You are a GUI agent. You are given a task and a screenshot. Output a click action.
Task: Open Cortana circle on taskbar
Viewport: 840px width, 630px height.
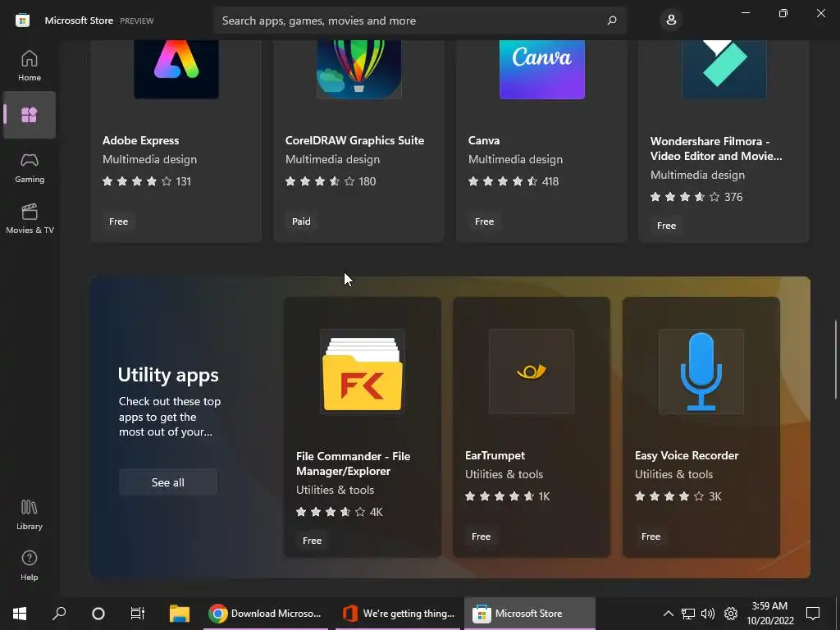(98, 614)
